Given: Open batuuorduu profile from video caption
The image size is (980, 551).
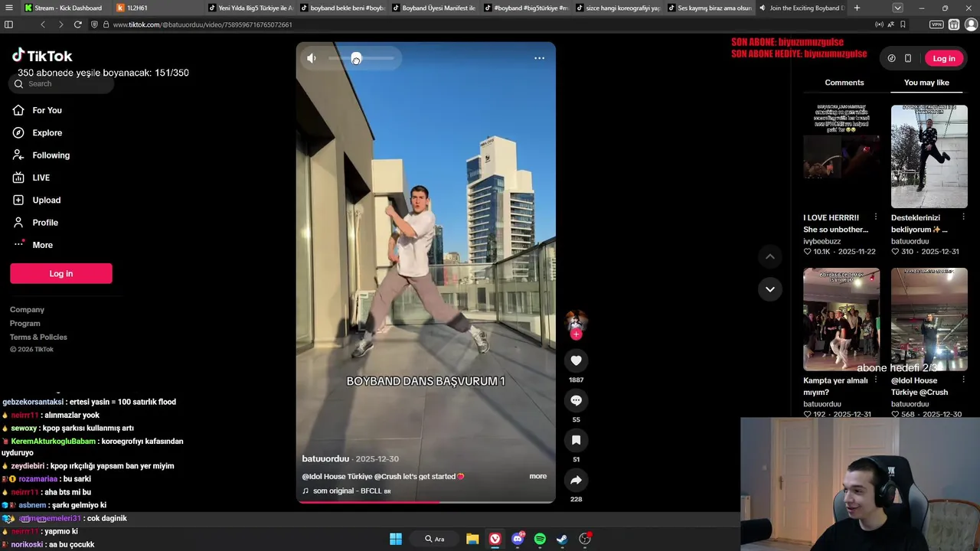Looking at the screenshot, I should point(325,458).
